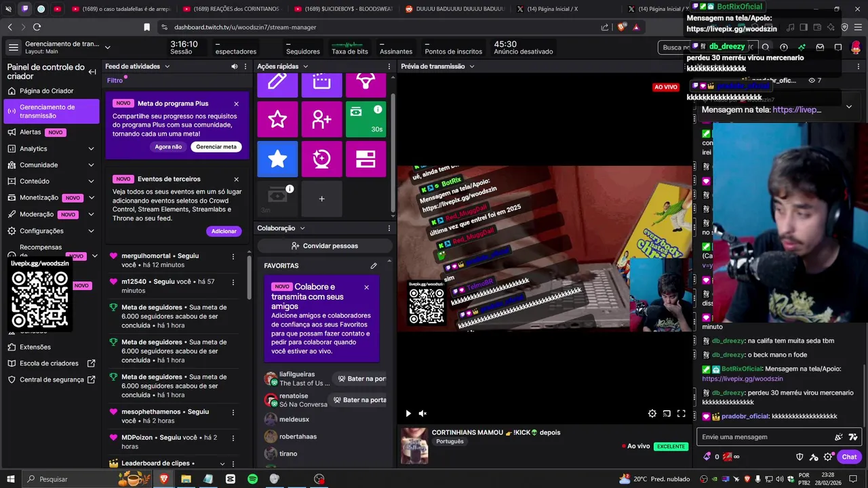Open options for m12540 follow event
868x488 pixels.
pyautogui.click(x=233, y=283)
